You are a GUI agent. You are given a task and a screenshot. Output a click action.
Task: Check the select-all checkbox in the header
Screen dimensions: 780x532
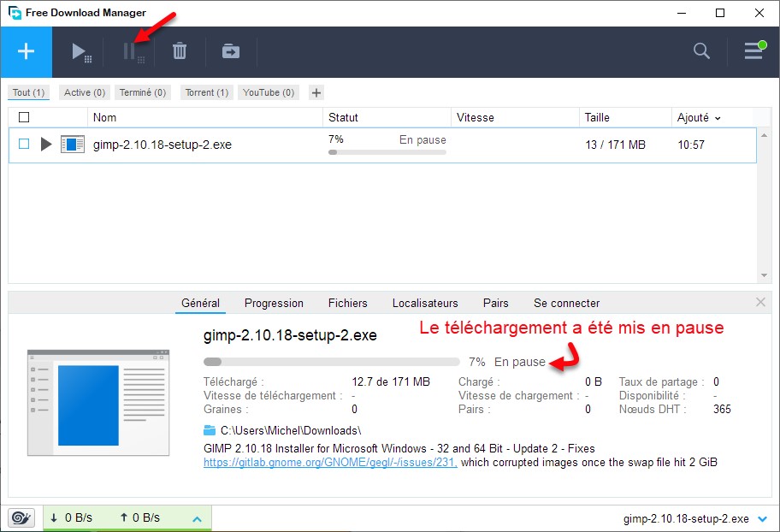[24, 117]
